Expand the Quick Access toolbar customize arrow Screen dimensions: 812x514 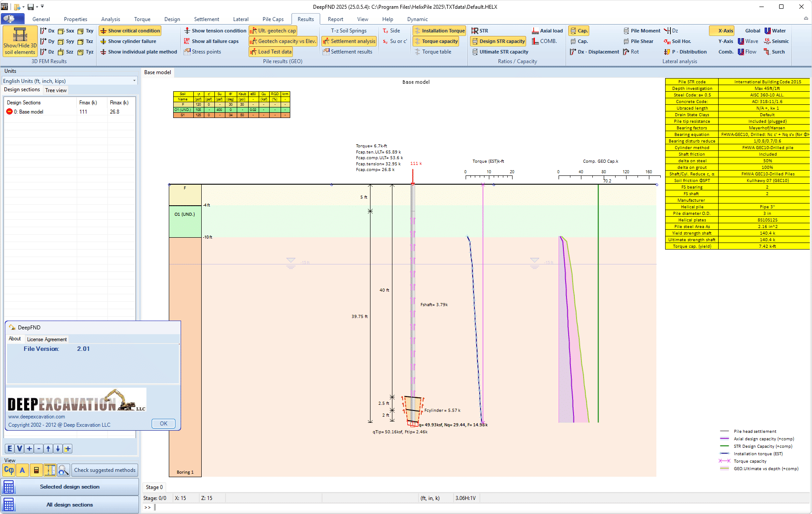coord(43,7)
